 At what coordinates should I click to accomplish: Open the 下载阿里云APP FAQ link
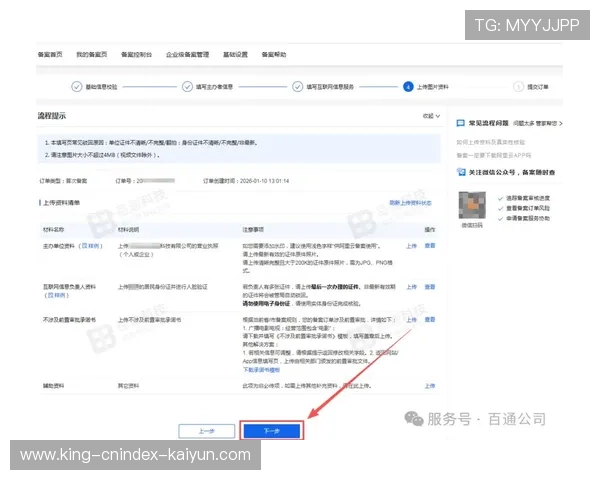[x=494, y=155]
